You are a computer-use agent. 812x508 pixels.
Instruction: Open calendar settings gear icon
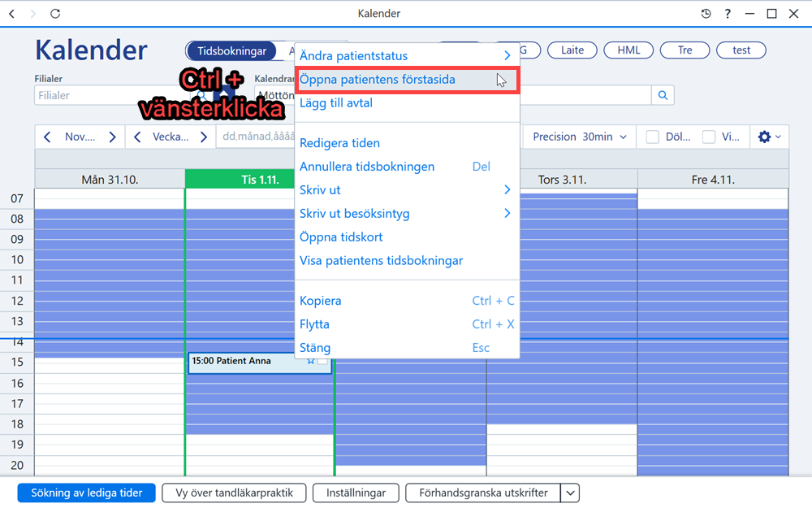(764, 137)
